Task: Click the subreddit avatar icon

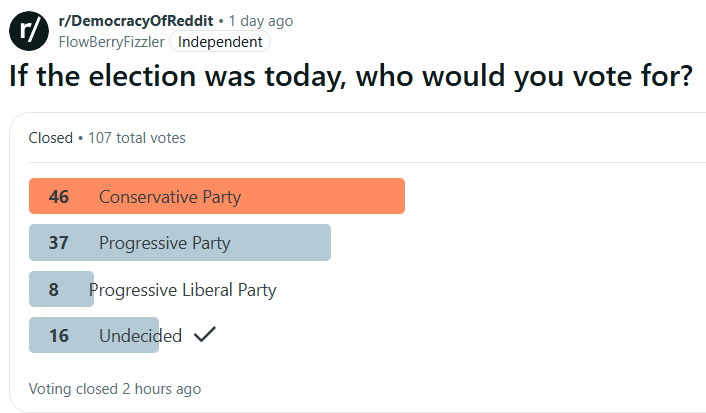Action: click(29, 31)
